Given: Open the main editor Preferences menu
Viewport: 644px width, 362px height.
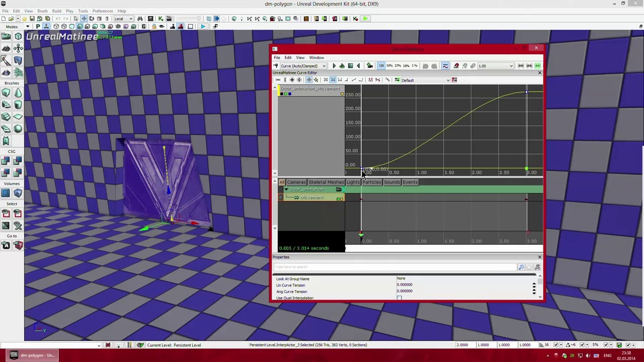Looking at the screenshot, I should tap(103, 11).
